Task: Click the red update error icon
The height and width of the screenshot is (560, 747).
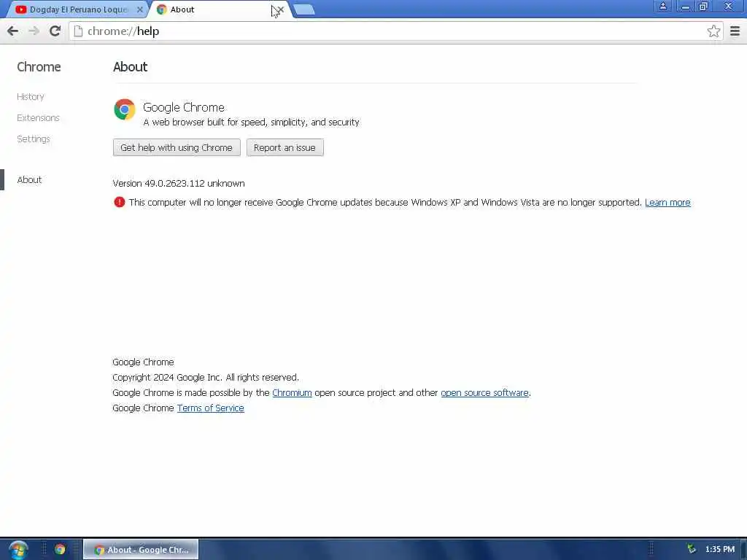Action: (119, 203)
